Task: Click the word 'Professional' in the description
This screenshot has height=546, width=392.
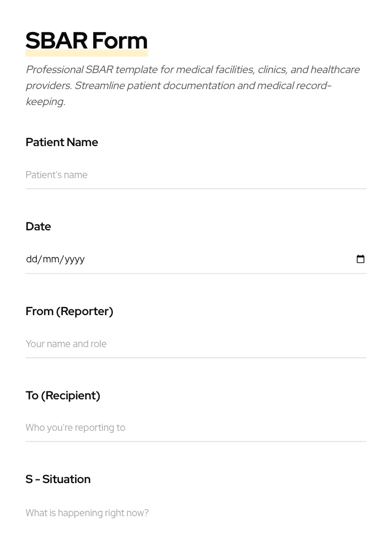Action: (54, 70)
